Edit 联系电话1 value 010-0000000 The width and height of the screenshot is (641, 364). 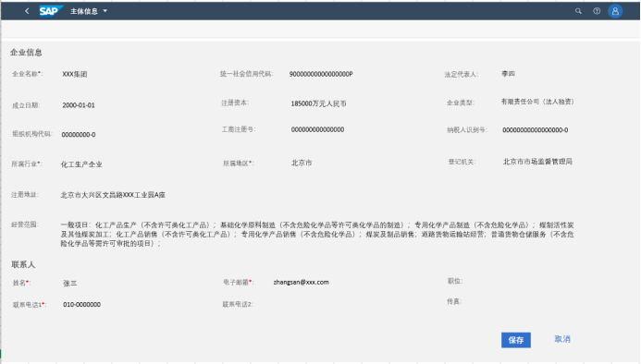(x=81, y=304)
